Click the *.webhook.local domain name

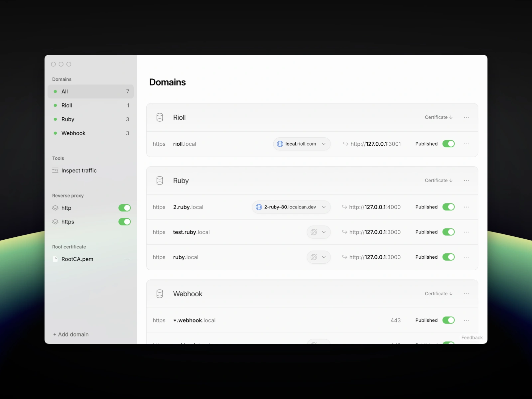(194, 320)
